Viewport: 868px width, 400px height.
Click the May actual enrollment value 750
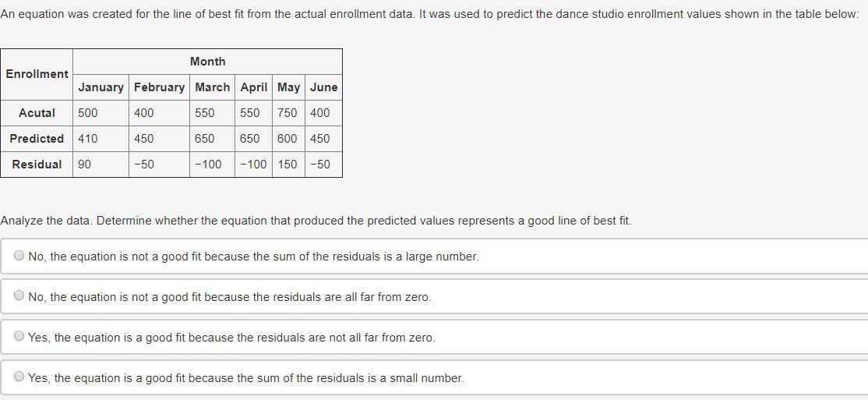(x=287, y=113)
